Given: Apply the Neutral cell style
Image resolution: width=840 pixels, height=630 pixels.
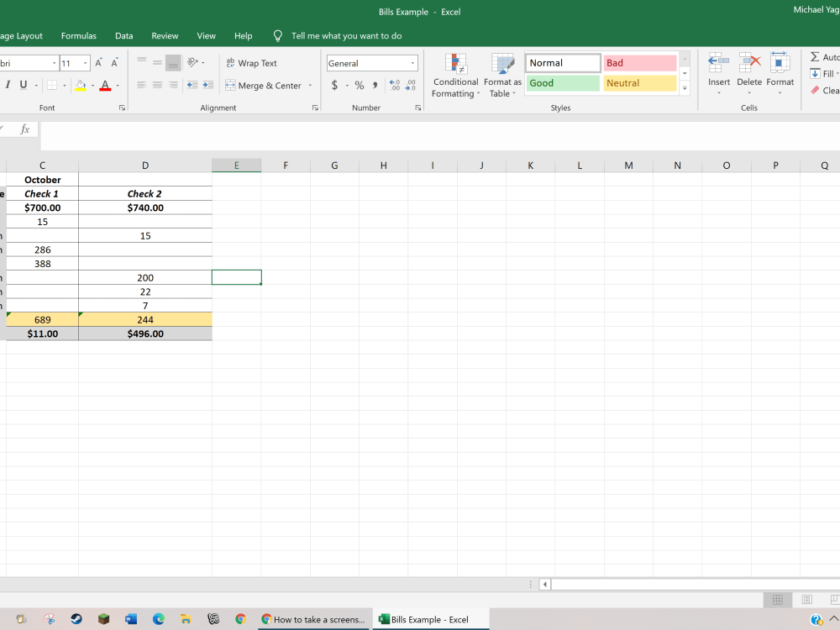Looking at the screenshot, I should pyautogui.click(x=639, y=83).
